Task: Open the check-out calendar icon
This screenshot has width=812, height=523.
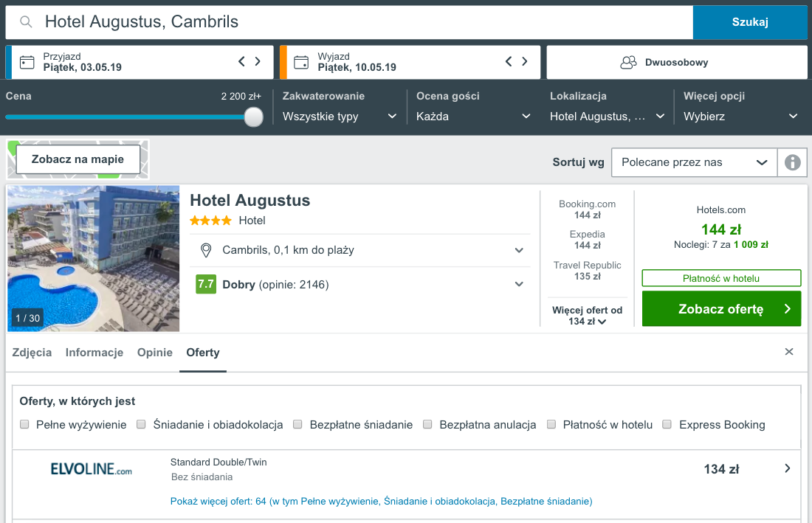Action: [x=301, y=62]
